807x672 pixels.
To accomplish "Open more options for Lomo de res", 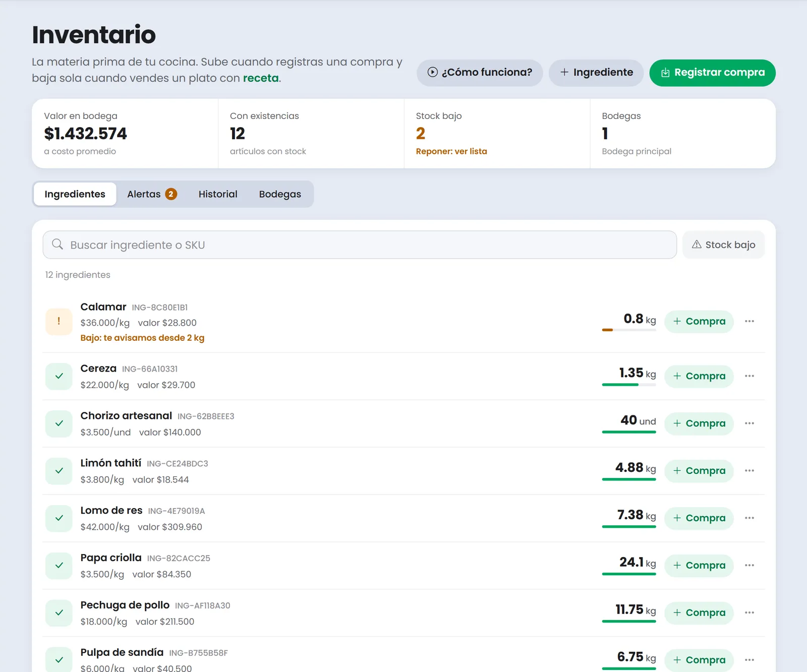I will pos(750,518).
